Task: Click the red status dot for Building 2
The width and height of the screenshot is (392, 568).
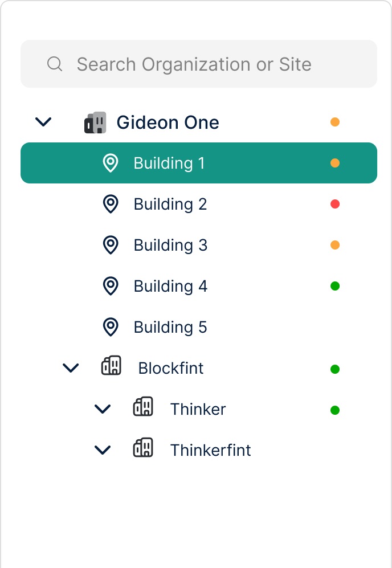Action: (335, 204)
